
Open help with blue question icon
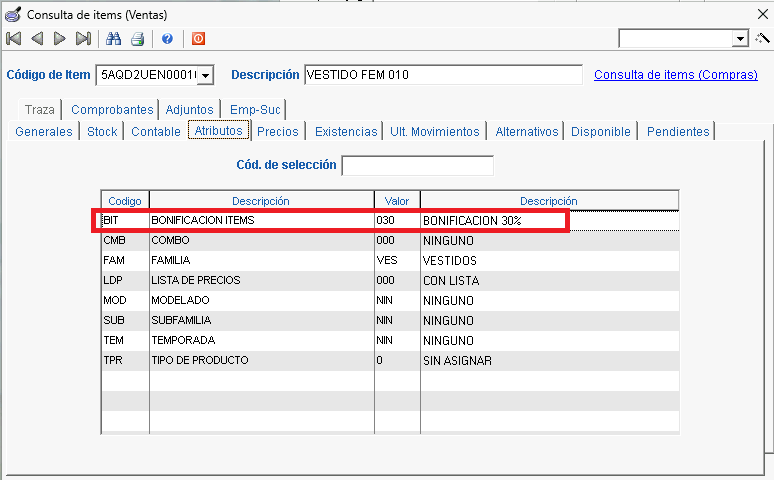click(x=167, y=39)
